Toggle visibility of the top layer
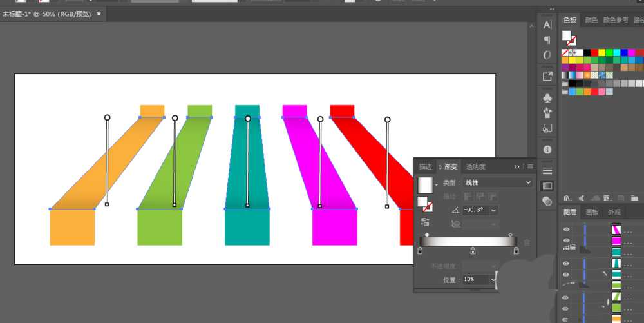Image resolution: width=644 pixels, height=323 pixels. point(566,230)
